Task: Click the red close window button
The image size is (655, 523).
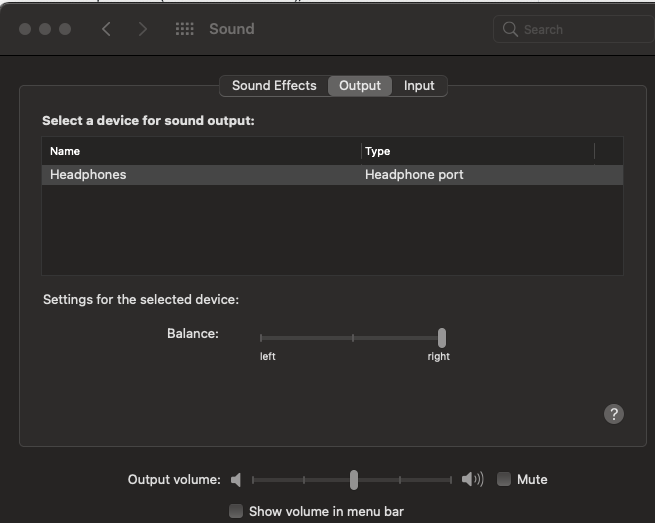Action: tap(25, 29)
